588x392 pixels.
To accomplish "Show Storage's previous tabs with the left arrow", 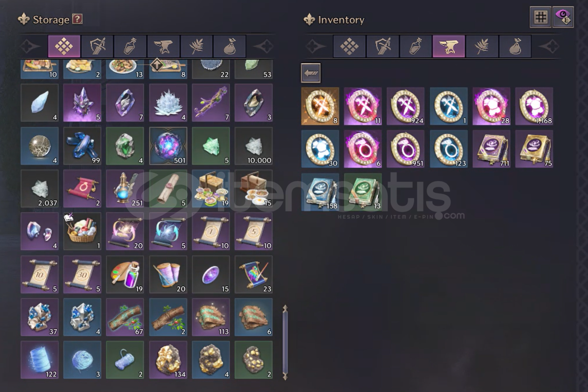I will click(x=30, y=47).
